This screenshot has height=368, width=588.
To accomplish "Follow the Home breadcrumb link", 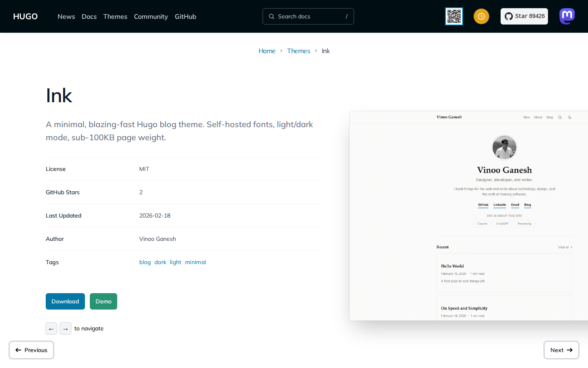I will click(267, 51).
